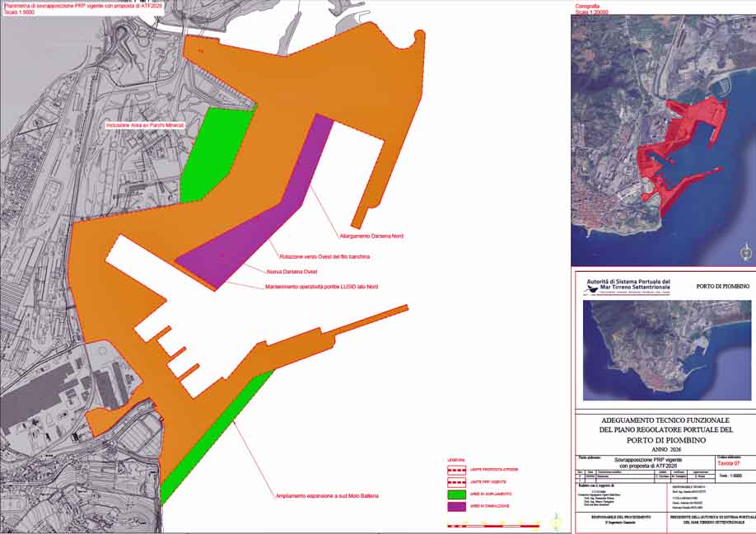Click the 'Nuova Darsena Ovest' label
The height and width of the screenshot is (534, 756).
point(292,272)
